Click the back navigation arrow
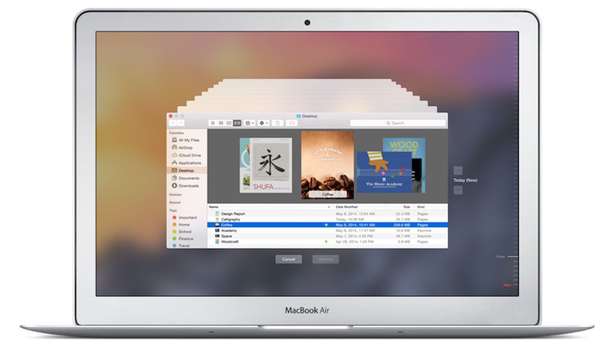Viewport: 615px width, 364px height. click(172, 123)
